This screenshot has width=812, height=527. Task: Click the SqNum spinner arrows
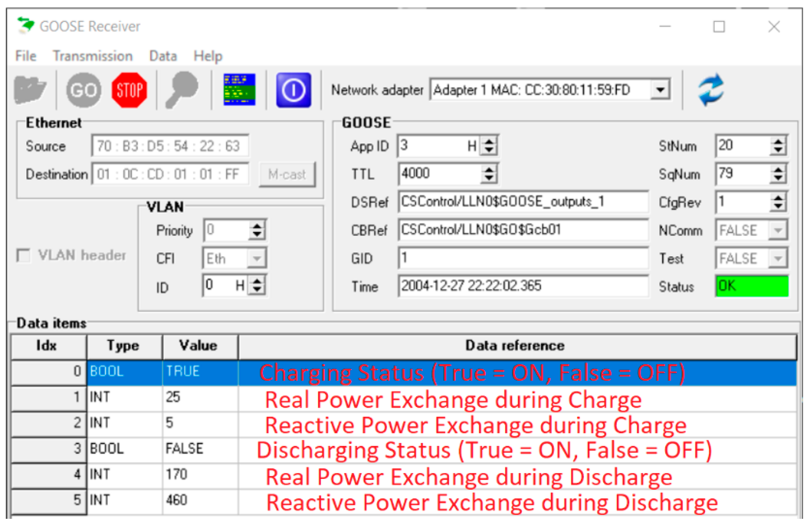(x=778, y=174)
